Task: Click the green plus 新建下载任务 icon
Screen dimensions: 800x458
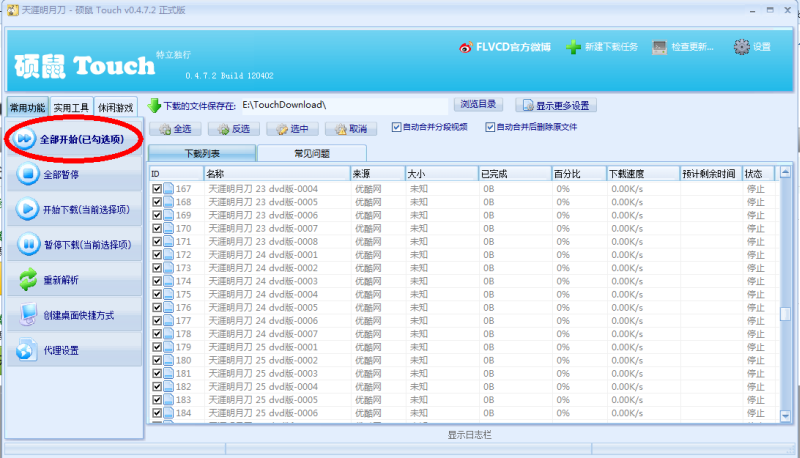Action: [573, 47]
